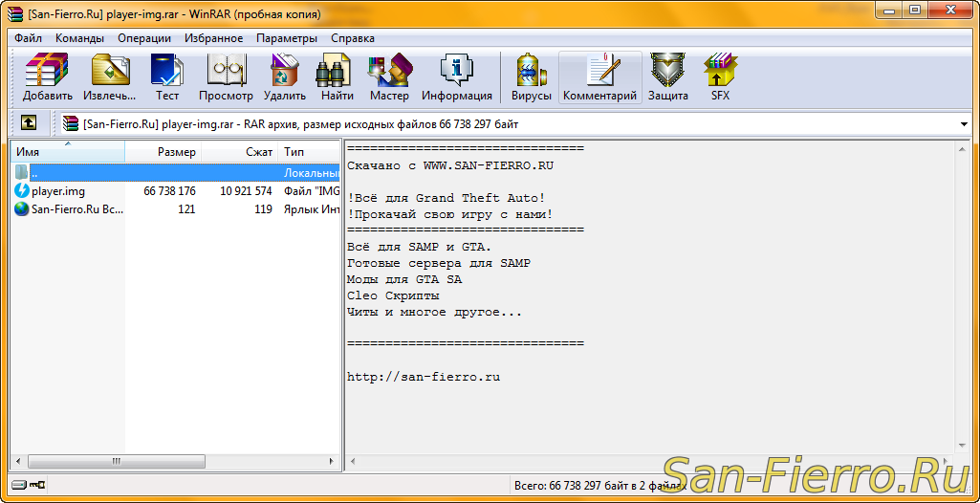
Task: Select the player.img file
Action: (x=57, y=191)
